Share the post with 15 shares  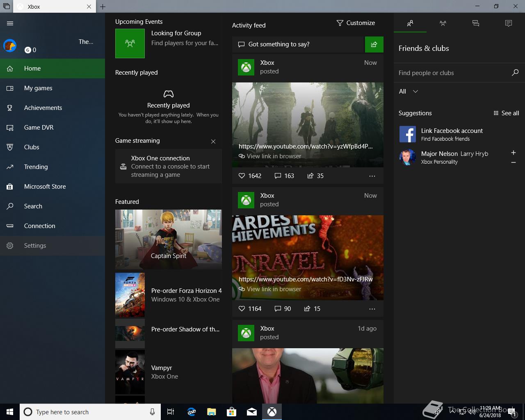tap(312, 309)
